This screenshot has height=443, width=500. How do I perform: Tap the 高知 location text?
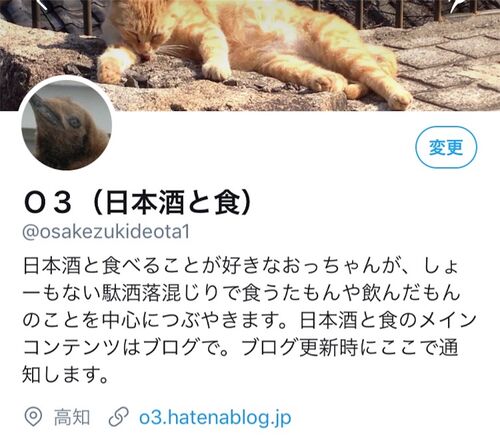72,417
